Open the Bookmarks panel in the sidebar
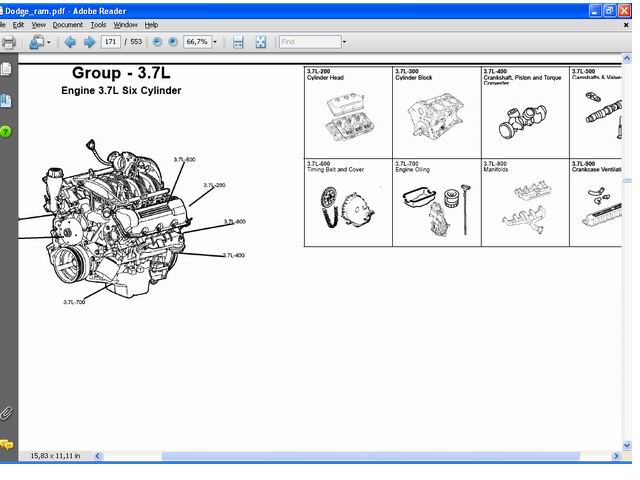640x480 pixels. [6, 100]
